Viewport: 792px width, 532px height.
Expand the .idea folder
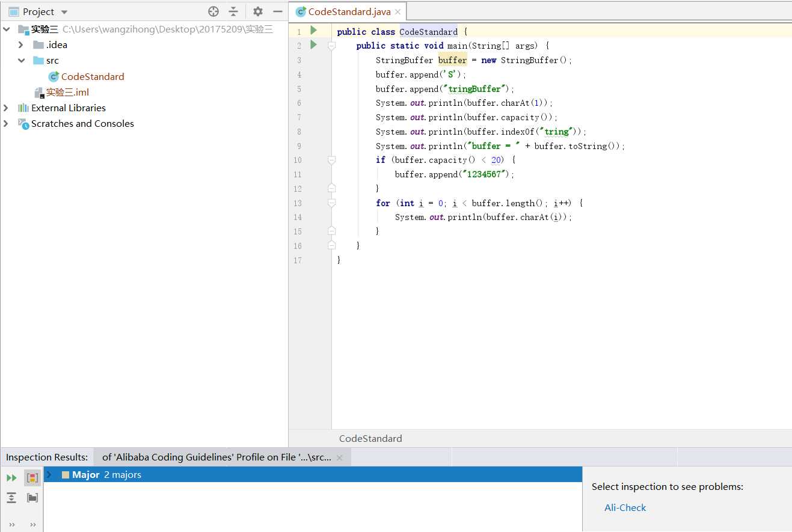click(21, 45)
